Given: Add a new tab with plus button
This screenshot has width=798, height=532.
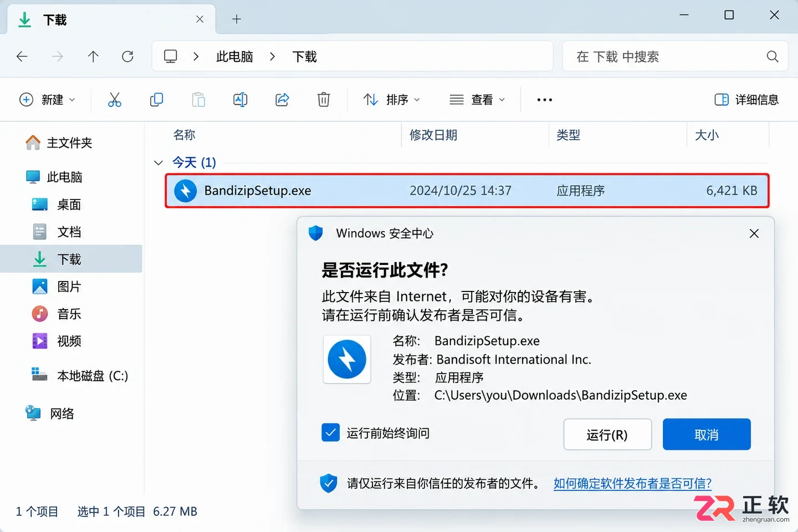Looking at the screenshot, I should 237,19.
